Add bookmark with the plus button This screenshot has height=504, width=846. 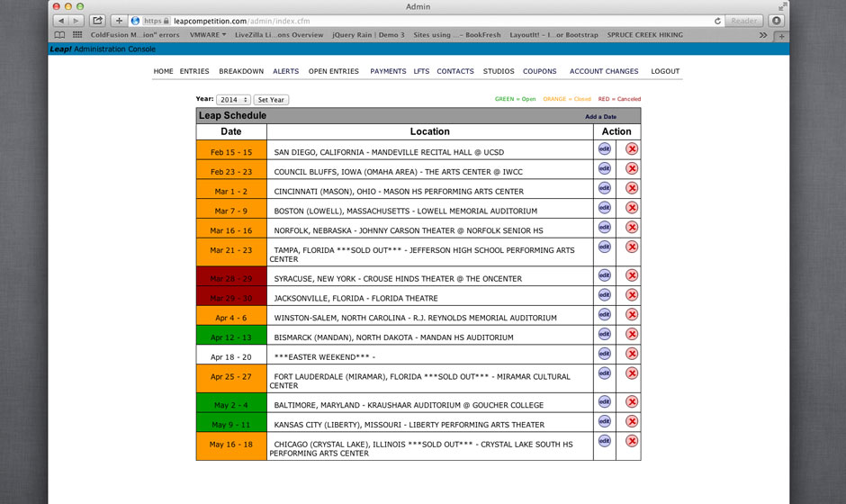pyautogui.click(x=119, y=21)
